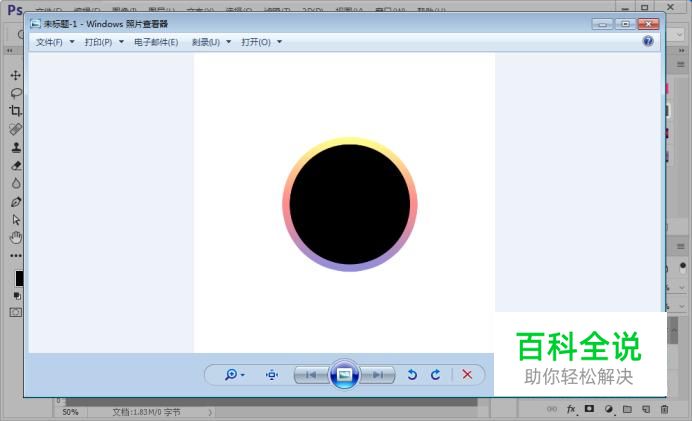This screenshot has width=692, height=421.
Task: Create new adjustment layer icon
Action: tap(609, 409)
